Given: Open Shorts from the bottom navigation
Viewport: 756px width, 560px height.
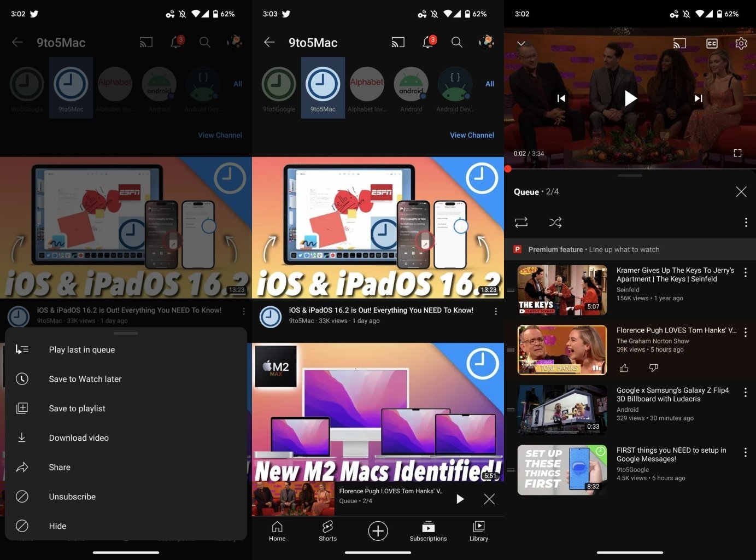Looking at the screenshot, I should click(327, 530).
